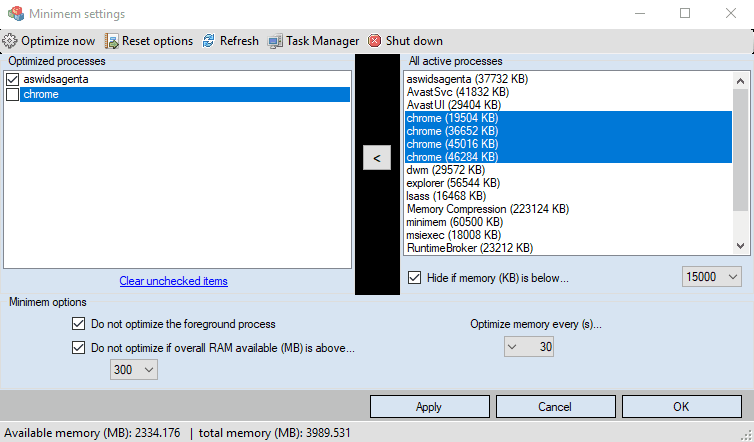The image size is (754, 442).
Task: Click the Reset options label
Action: coord(157,41)
